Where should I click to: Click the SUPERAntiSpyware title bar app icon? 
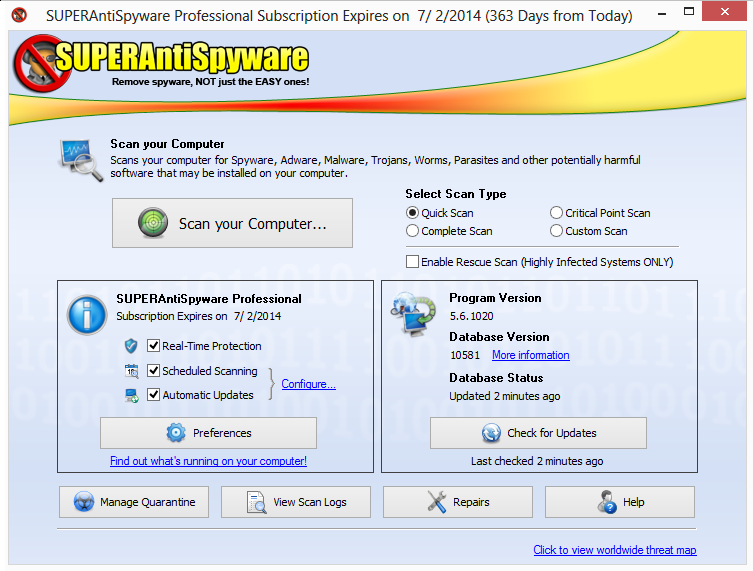point(19,15)
